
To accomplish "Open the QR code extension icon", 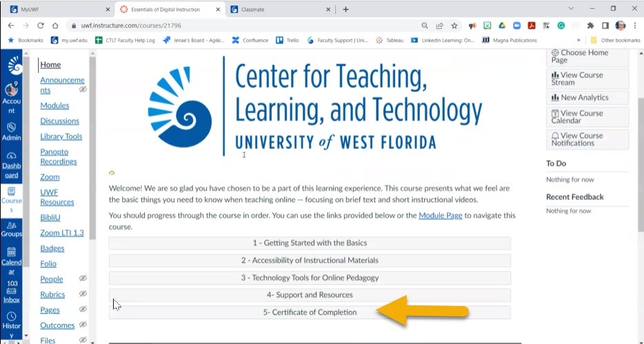I will [x=546, y=26].
